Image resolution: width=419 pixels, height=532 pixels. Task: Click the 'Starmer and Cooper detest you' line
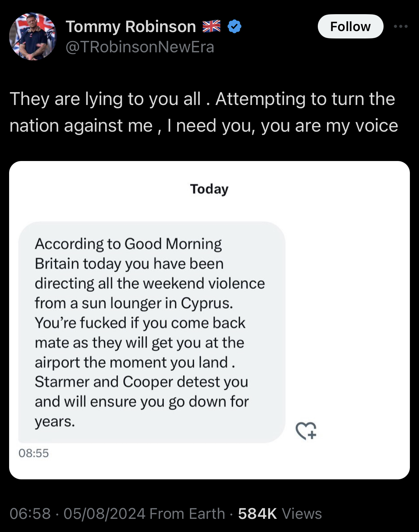(x=141, y=382)
